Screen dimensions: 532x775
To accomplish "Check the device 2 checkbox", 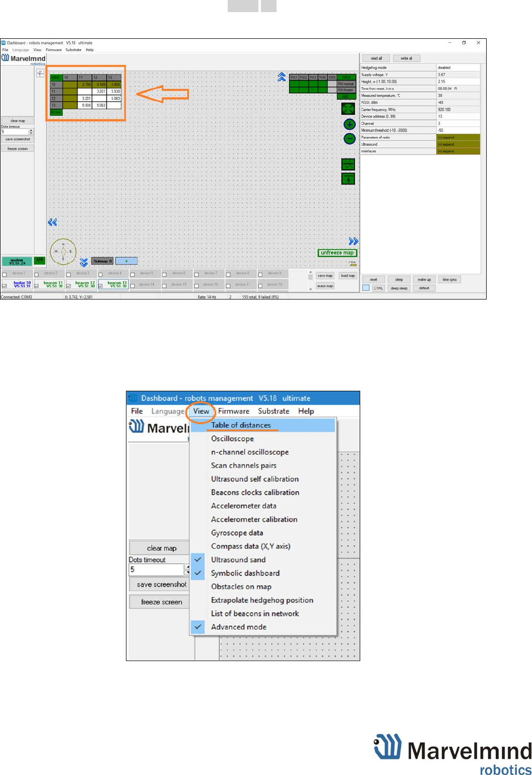I will pos(36,274).
